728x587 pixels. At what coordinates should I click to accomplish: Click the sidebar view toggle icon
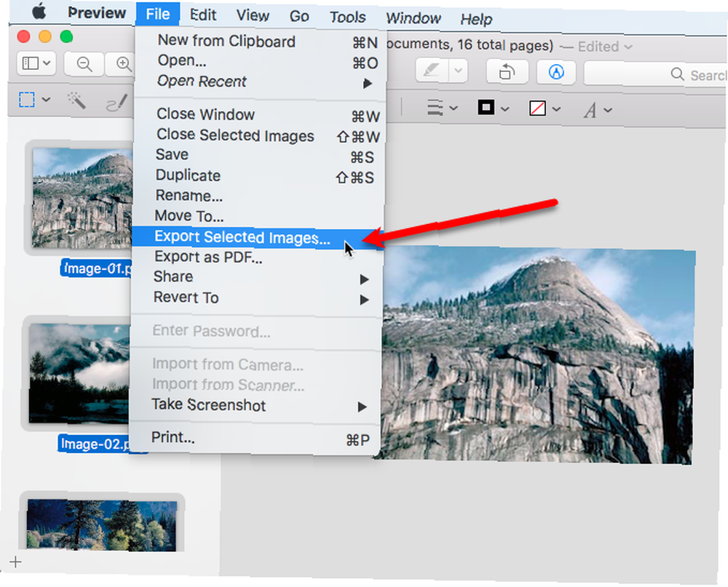tap(31, 63)
